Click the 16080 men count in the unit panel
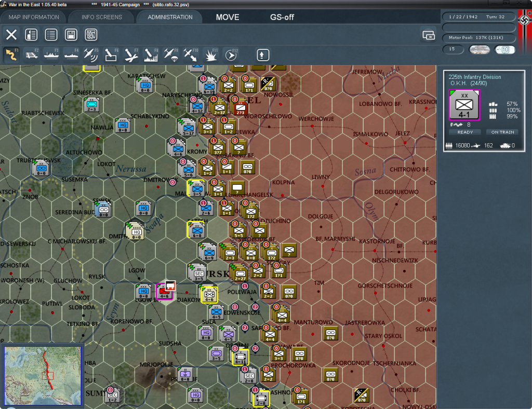532x409 pixels. tap(462, 145)
